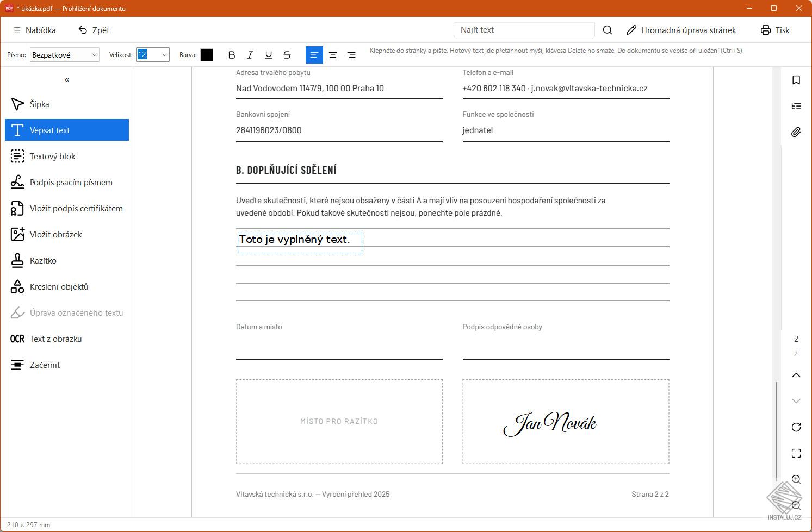Screen dimensions: 812x532
Task: Click the vertical scrollbar thumb
Action: coord(777,429)
